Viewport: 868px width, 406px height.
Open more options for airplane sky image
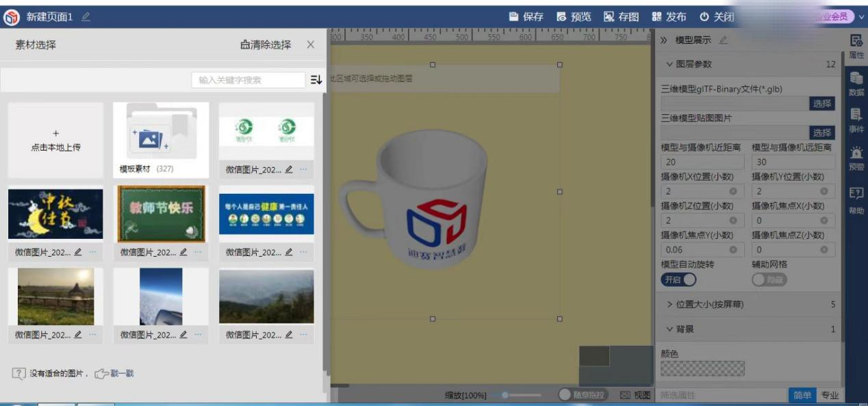coord(198,335)
